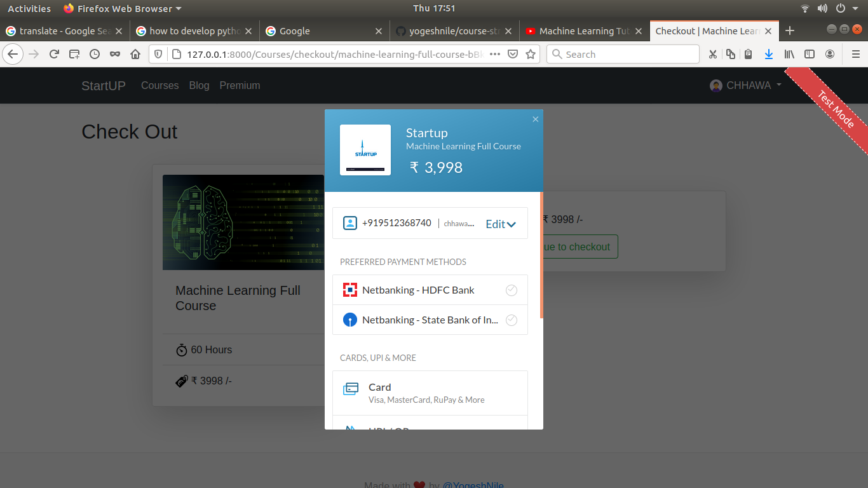Screen dimensions: 868x488
Task: Click the Cut scissors toolbar icon
Action: coord(713,54)
